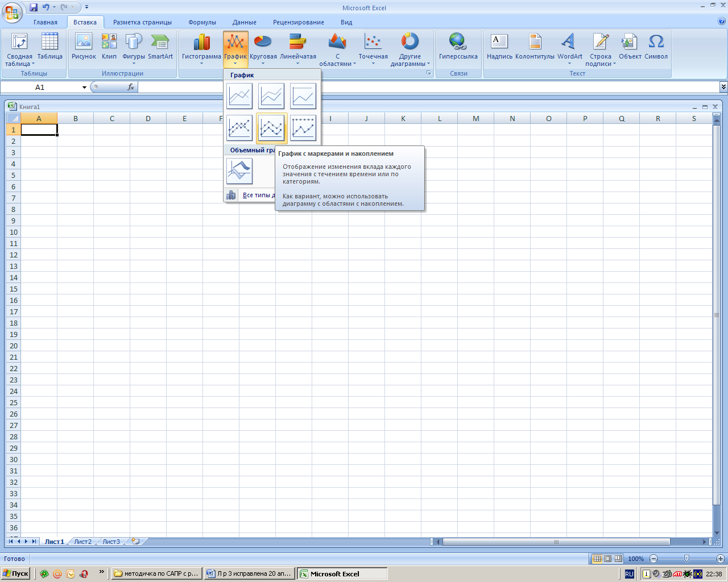Screen dimensions: 728x582
Task: Open the Клип clip art tool
Action: click(109, 47)
